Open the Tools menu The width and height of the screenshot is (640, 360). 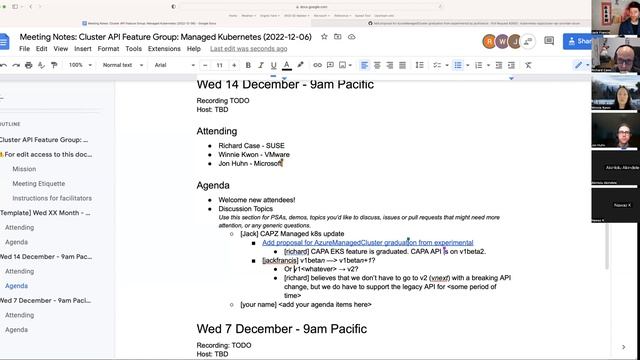click(133, 49)
